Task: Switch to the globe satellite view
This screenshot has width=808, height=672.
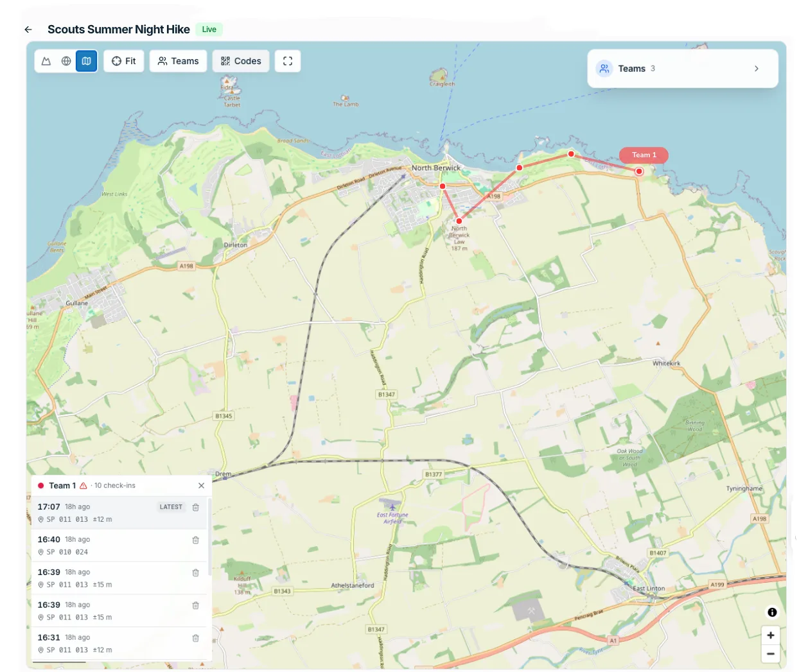Action: (x=66, y=61)
